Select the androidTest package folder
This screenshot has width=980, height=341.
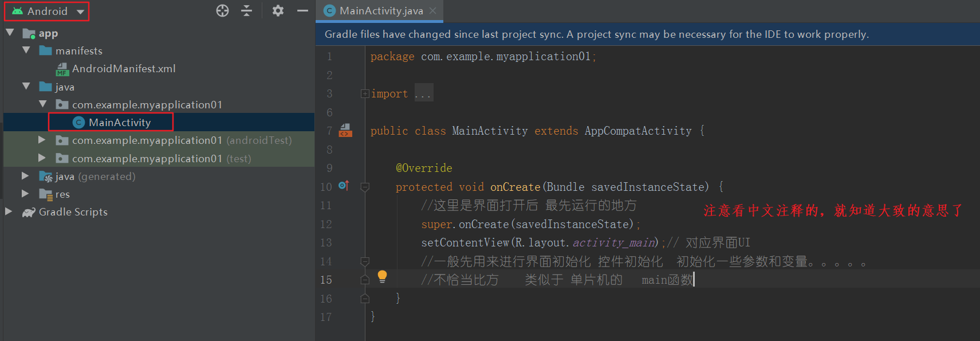(x=181, y=140)
